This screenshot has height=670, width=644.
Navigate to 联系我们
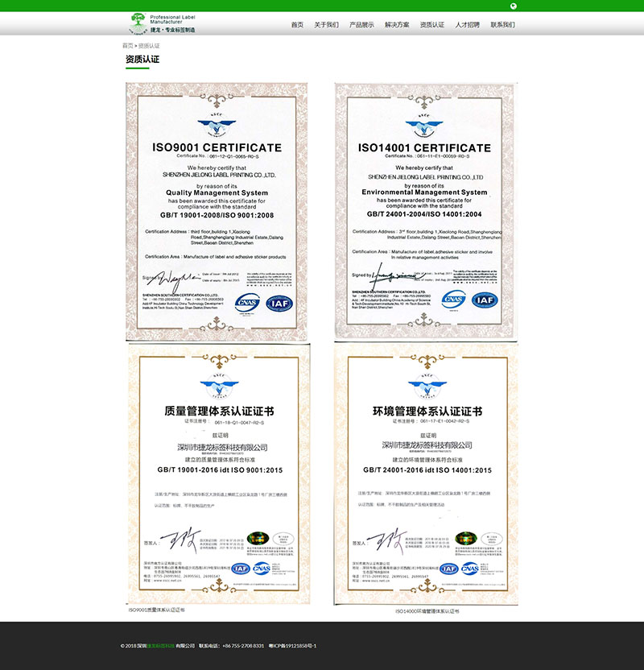tap(502, 25)
